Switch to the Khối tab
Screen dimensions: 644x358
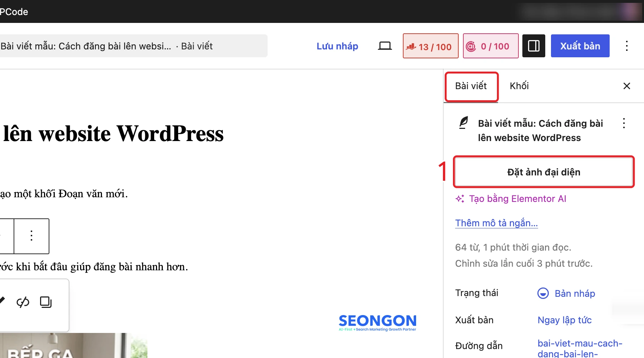[519, 86]
